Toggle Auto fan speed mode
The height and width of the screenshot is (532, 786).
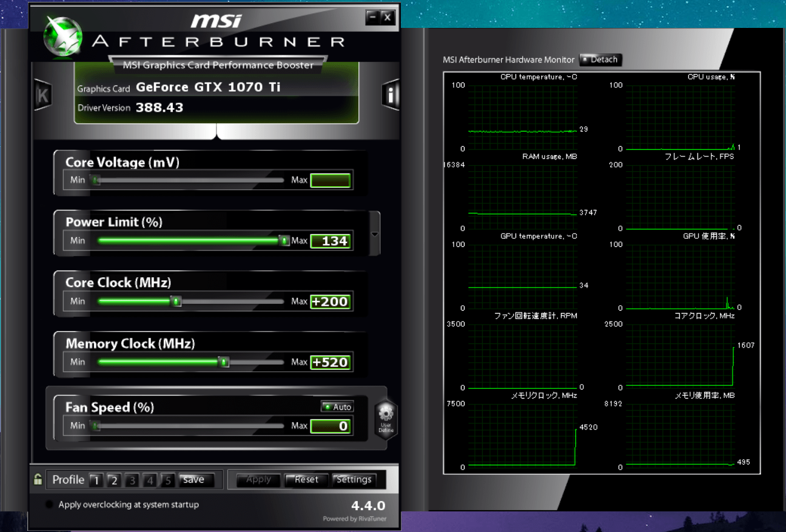click(x=337, y=406)
